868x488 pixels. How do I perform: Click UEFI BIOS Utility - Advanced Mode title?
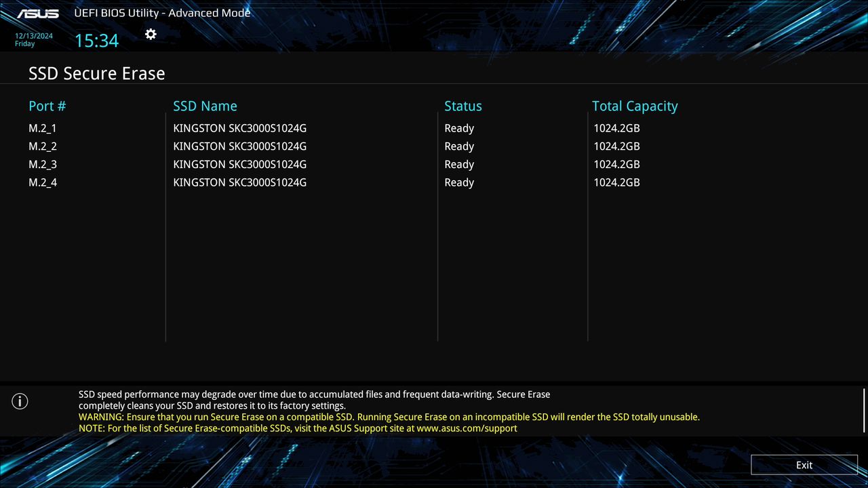tap(162, 13)
